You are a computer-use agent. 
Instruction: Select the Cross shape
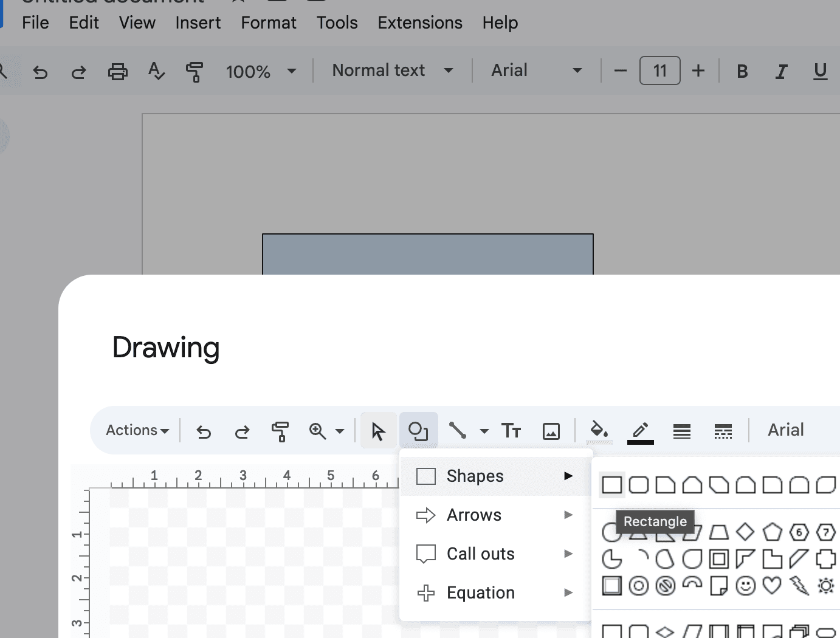(x=825, y=559)
